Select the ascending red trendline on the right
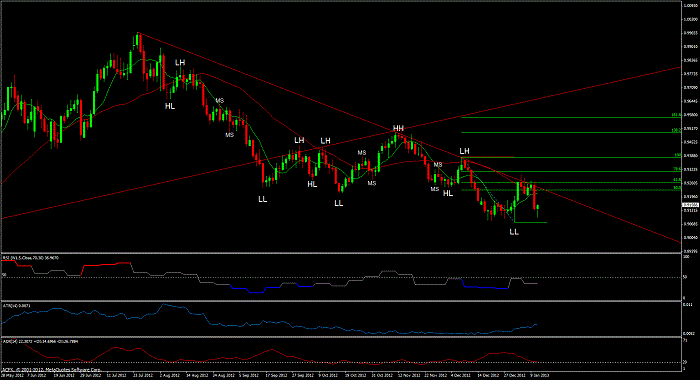 pyautogui.click(x=580, y=90)
